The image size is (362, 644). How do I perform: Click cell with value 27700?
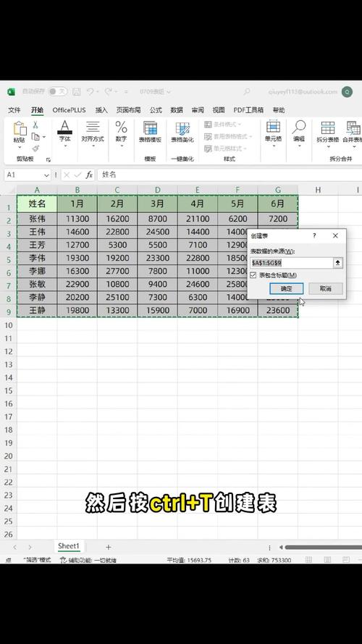[117, 272]
